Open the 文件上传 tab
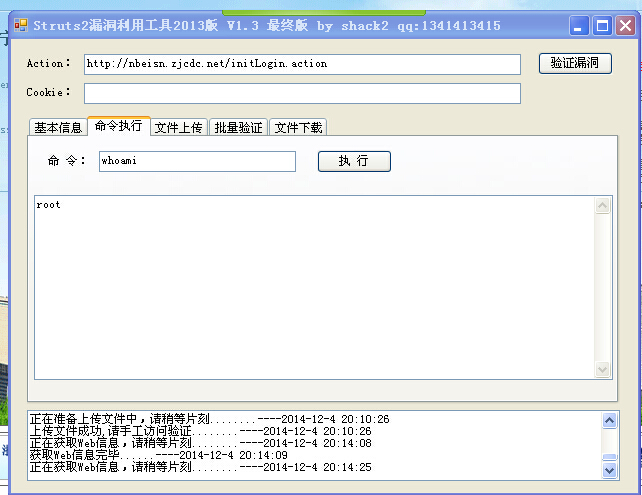642x495 pixels. 179,127
